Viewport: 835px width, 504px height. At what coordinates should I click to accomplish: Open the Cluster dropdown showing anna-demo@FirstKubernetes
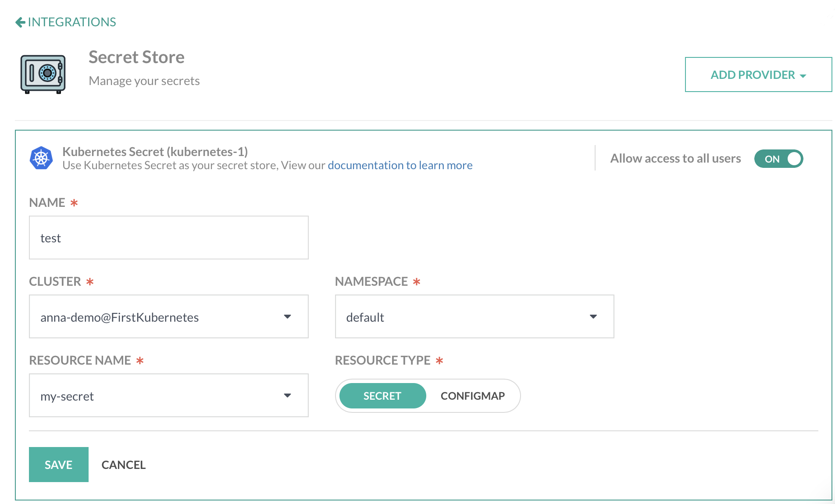coord(168,316)
